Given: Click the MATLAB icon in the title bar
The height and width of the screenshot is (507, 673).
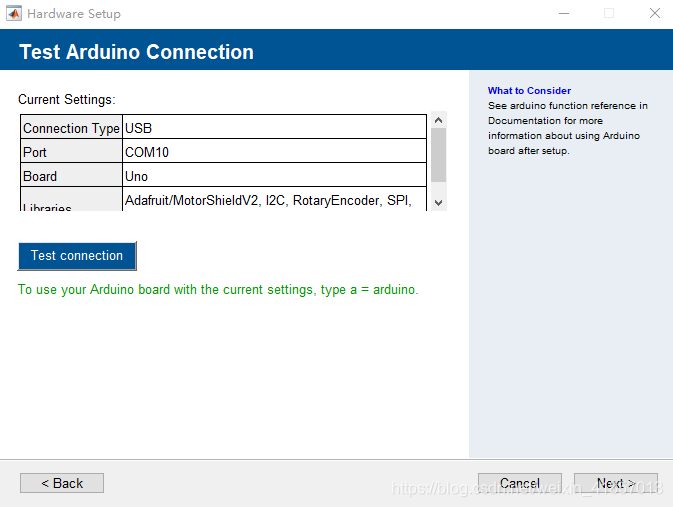Looking at the screenshot, I should pos(14,13).
